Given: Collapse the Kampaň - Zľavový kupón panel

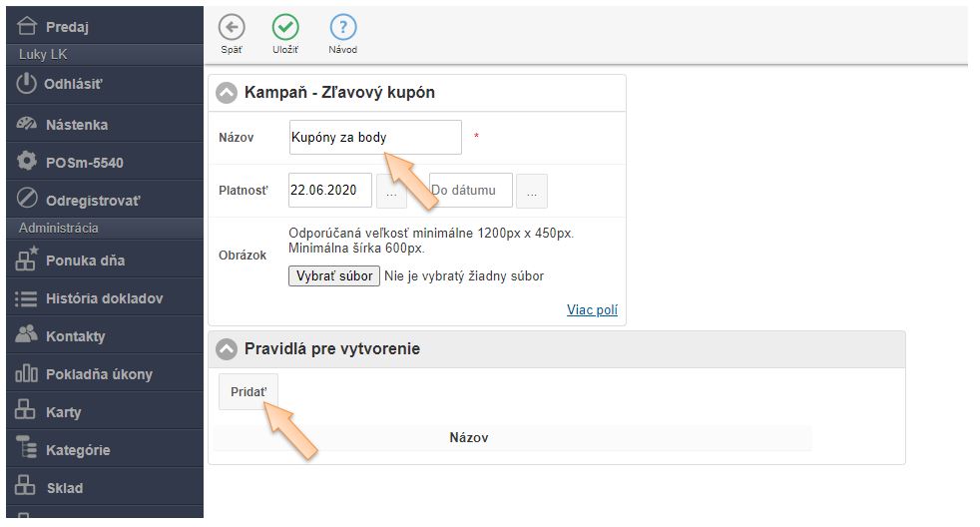Looking at the screenshot, I should click(x=228, y=93).
